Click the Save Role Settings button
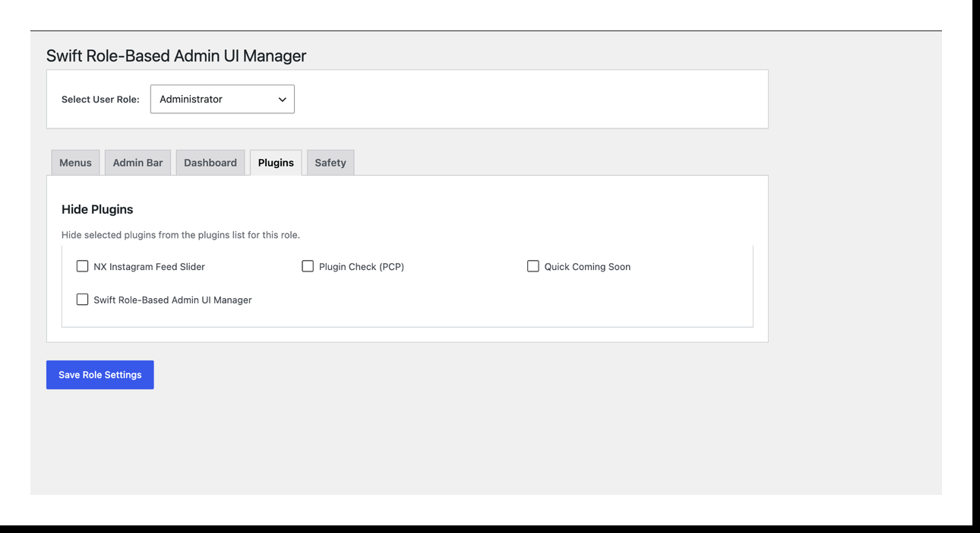The width and height of the screenshot is (980, 533). click(x=100, y=374)
